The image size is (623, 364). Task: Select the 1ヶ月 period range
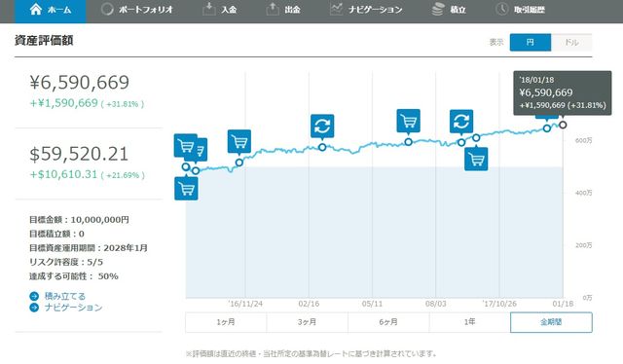coord(226,322)
